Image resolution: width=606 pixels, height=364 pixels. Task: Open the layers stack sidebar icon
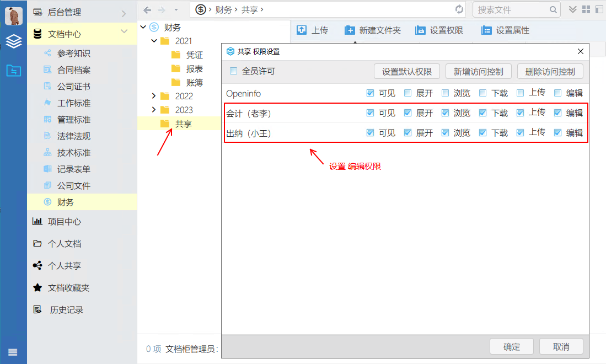pyautogui.click(x=13, y=41)
